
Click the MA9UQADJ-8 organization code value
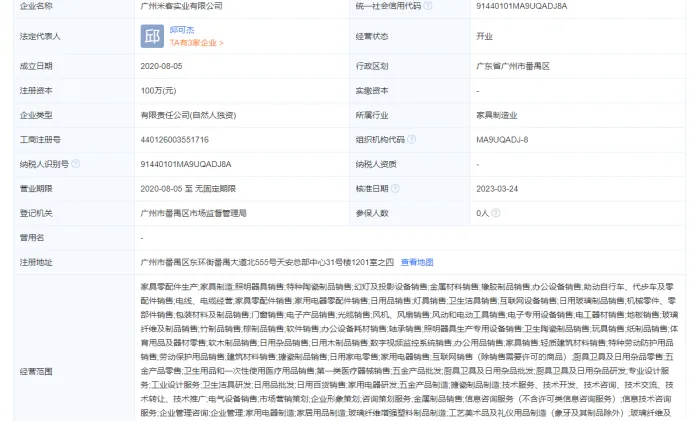502,139
